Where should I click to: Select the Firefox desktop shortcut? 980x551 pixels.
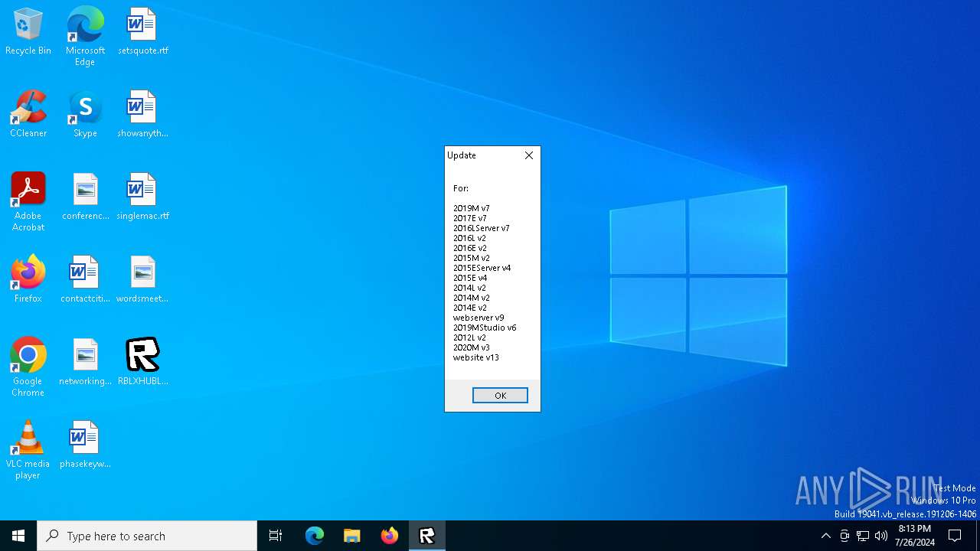point(28,279)
